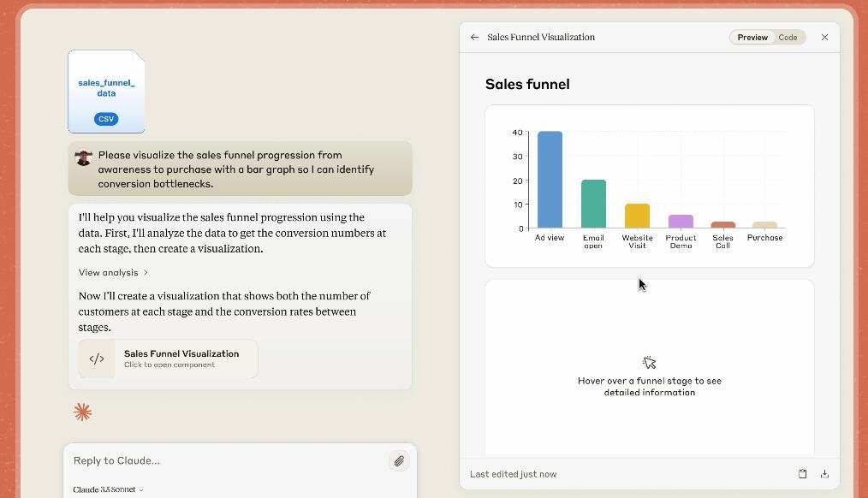Click the CSV badge on file attachment
The image size is (868, 498).
click(106, 119)
